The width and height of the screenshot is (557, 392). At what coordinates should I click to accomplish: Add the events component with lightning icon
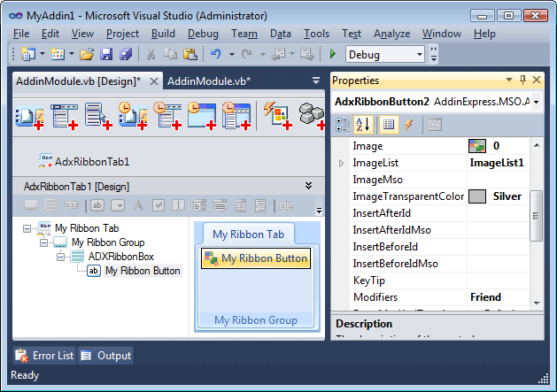coord(278,115)
